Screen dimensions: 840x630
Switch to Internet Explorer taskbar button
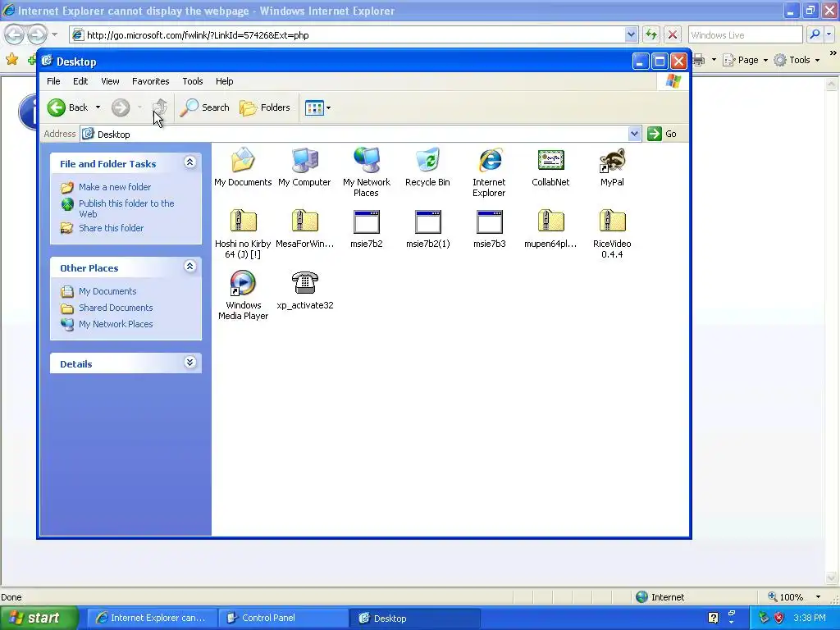[151, 619]
